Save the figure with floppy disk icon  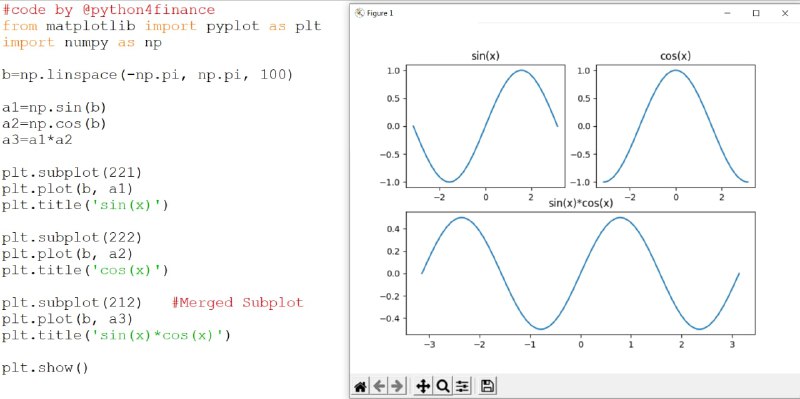(487, 386)
